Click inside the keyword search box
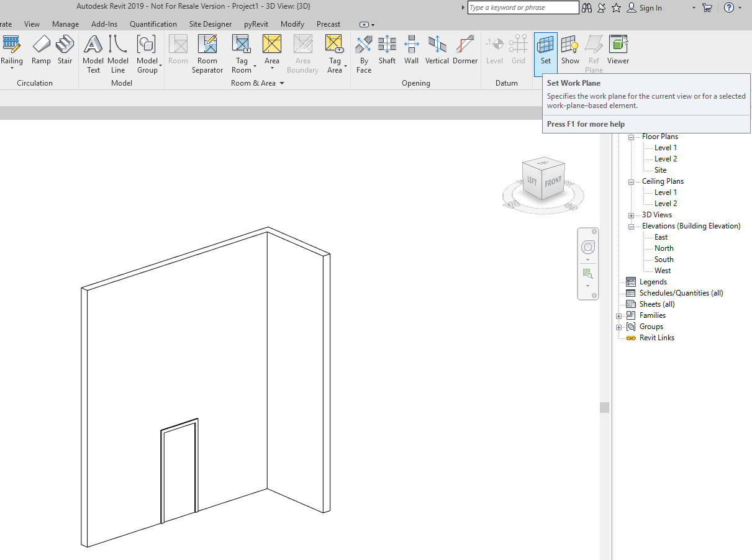The width and height of the screenshot is (752, 560). 523,7
